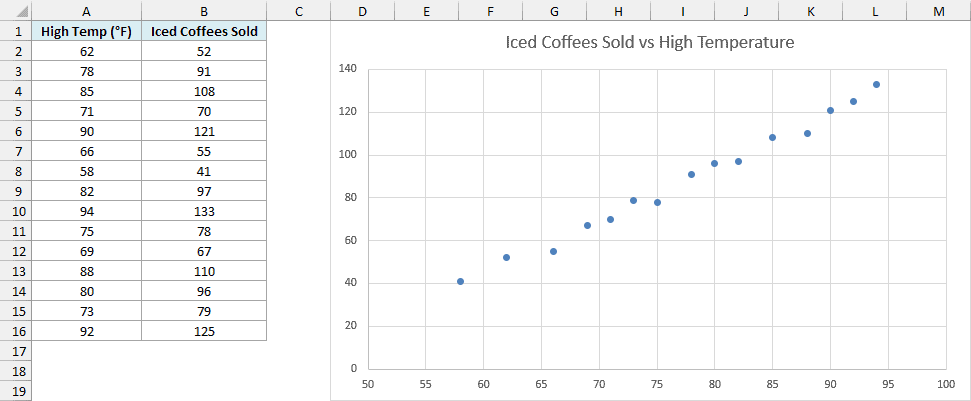Select cell A4 containing 85

[86, 92]
